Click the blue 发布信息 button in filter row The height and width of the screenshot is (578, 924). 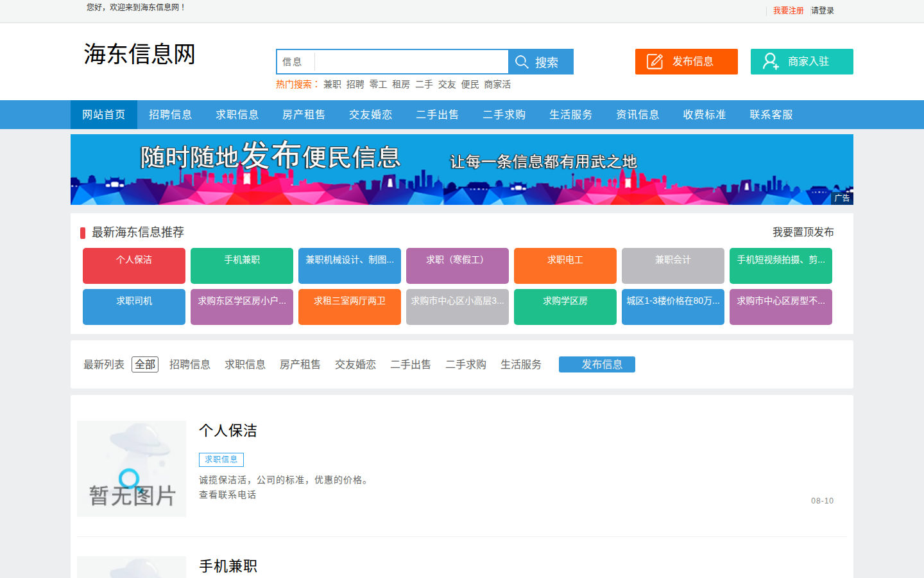pyautogui.click(x=597, y=364)
